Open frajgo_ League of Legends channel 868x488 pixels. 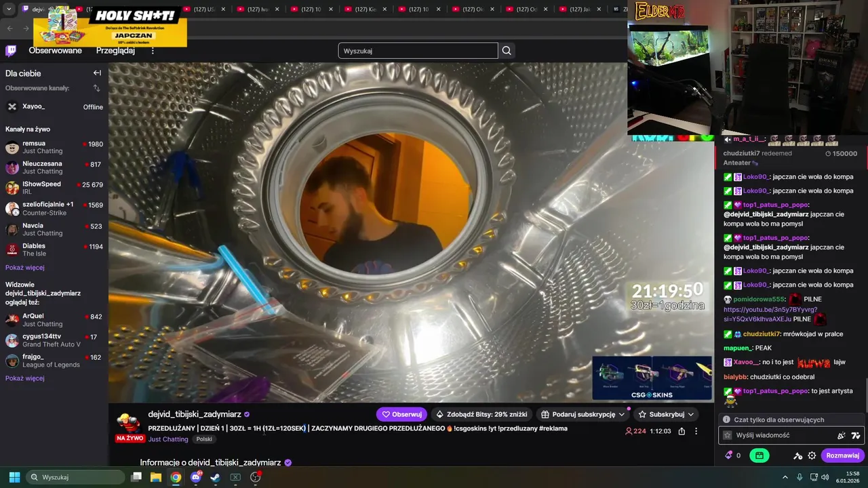[x=54, y=361]
